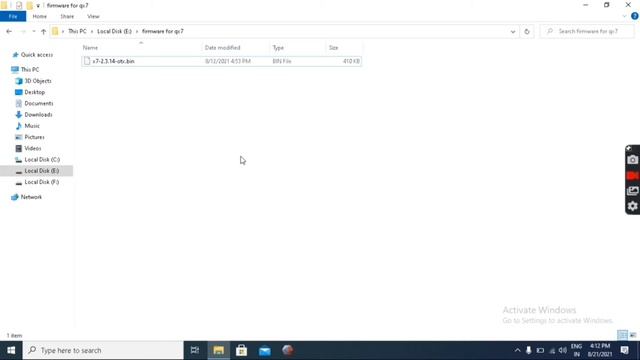Click the taskbar search box

click(103, 350)
